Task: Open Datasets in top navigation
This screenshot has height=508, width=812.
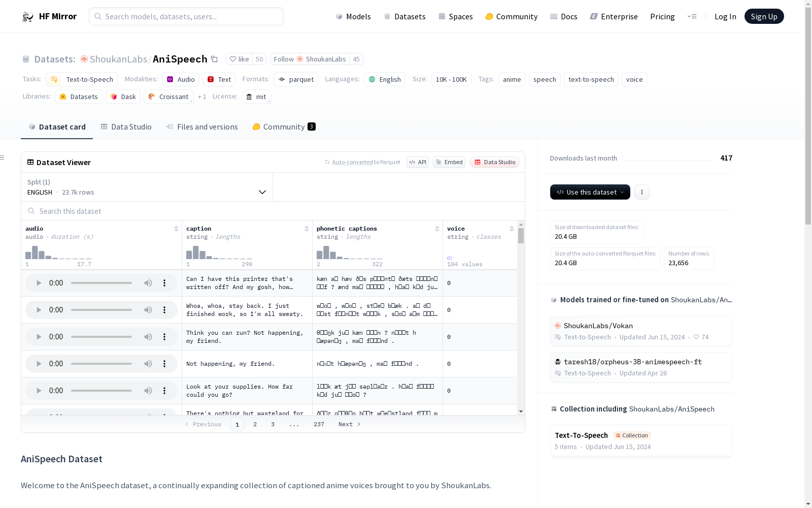Action: click(404, 17)
